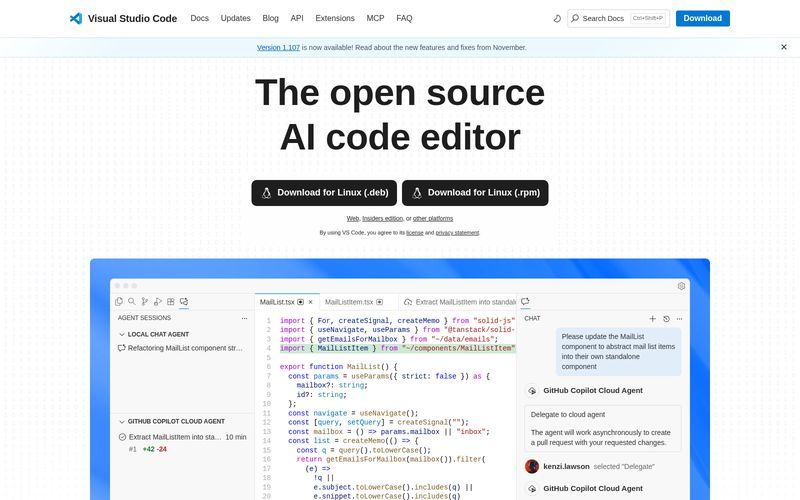
Task: Close the MailList.tsx tab
Action: [310, 302]
